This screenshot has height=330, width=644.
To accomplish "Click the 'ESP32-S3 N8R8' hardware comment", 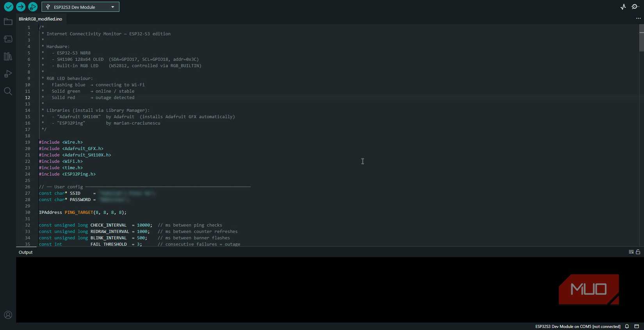I will [x=74, y=53].
